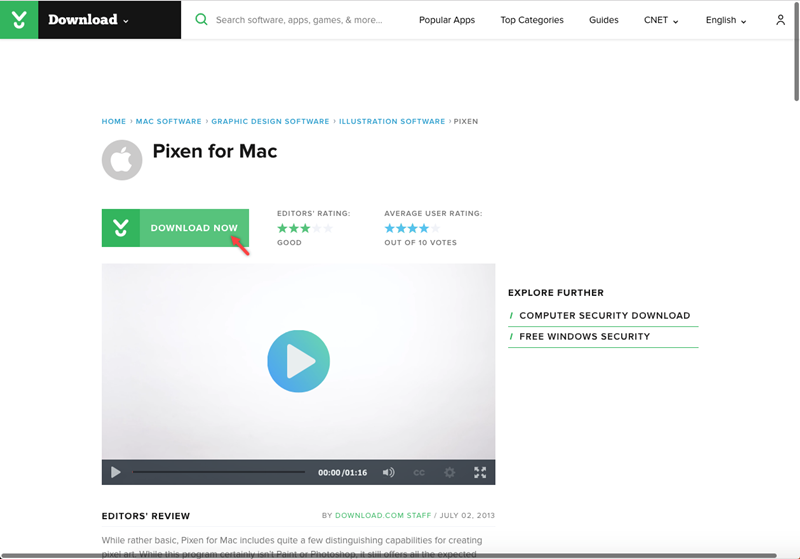The width and height of the screenshot is (800, 559).
Task: Toggle closed captions CC button
Action: click(419, 473)
